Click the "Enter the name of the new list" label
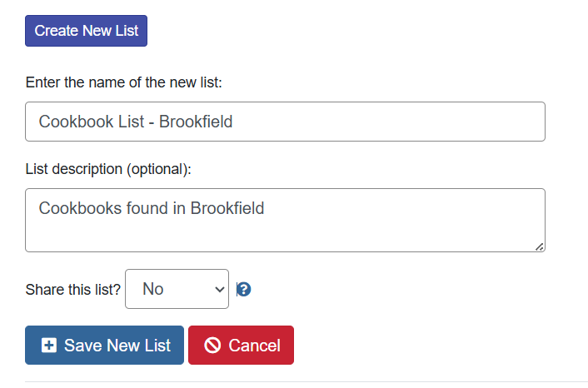Screen dimensions: 588x388 tap(124, 83)
